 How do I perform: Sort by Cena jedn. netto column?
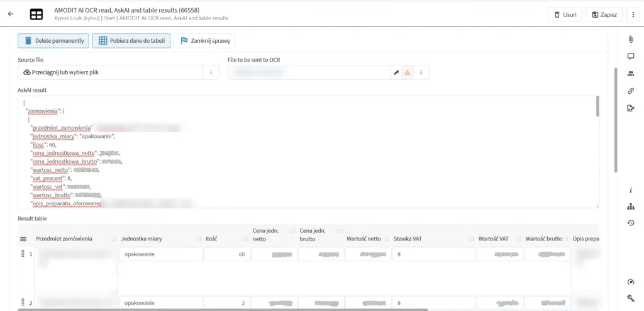pyautogui.click(x=292, y=230)
